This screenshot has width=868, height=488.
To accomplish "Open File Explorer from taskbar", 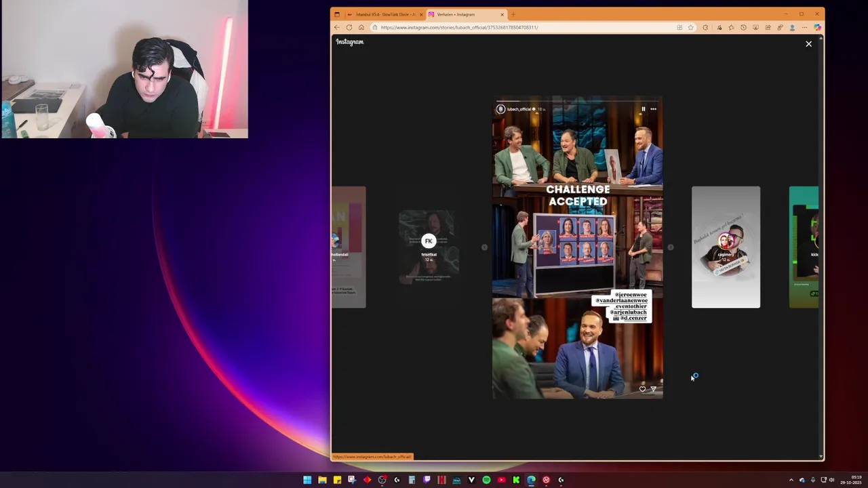I will click(x=322, y=480).
